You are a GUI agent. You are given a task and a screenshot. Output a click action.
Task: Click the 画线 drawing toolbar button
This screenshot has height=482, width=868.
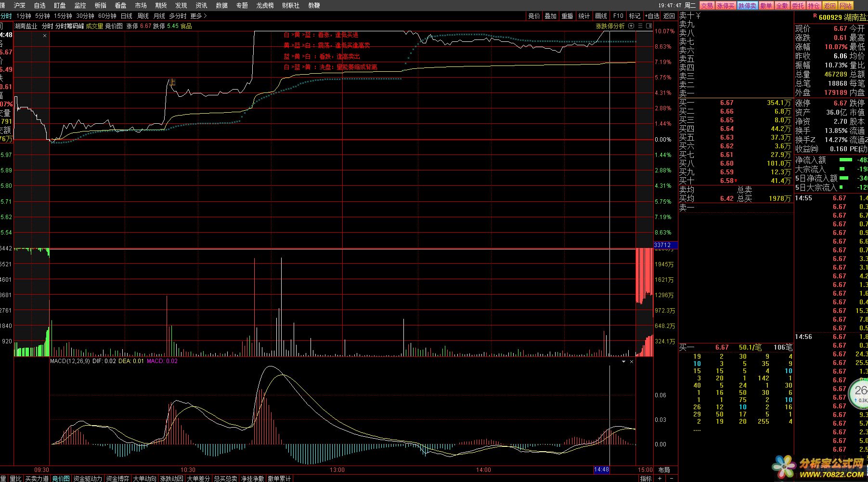601,16
